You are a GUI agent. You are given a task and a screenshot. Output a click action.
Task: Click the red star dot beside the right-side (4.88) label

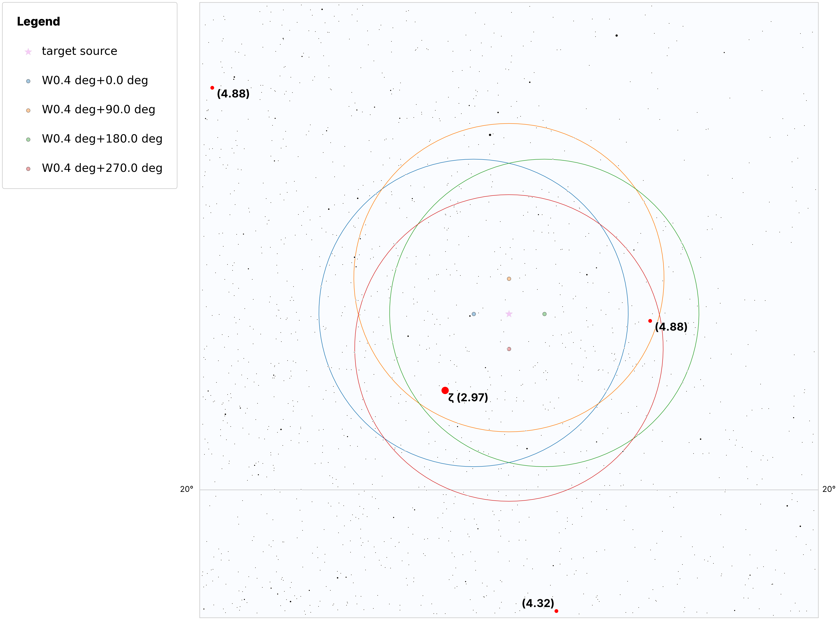pos(650,321)
